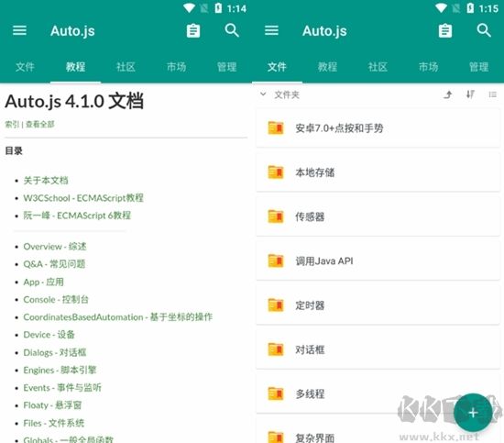The image size is (504, 443).
Task: Tap Auto.js 4.1.0 文档 heading
Action: click(74, 101)
